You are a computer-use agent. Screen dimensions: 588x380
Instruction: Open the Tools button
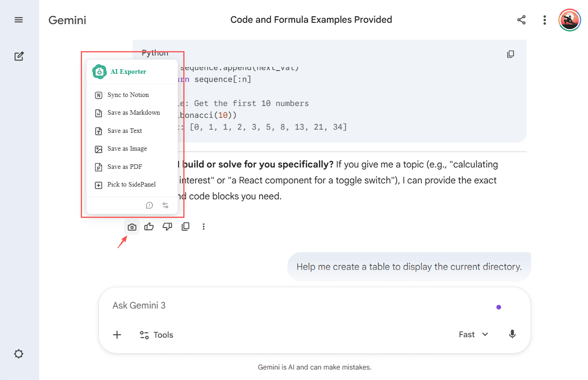tap(156, 334)
